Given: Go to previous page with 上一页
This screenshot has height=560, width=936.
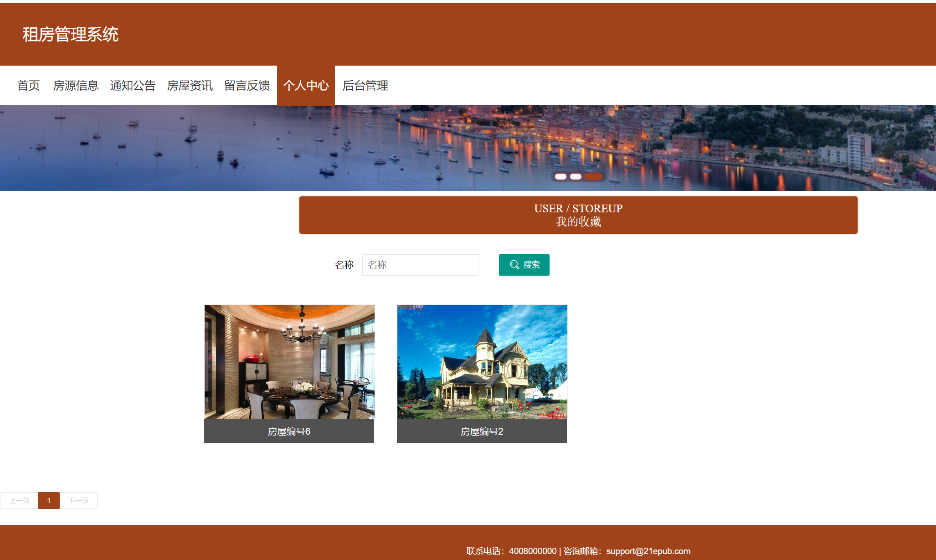Looking at the screenshot, I should tap(19, 500).
